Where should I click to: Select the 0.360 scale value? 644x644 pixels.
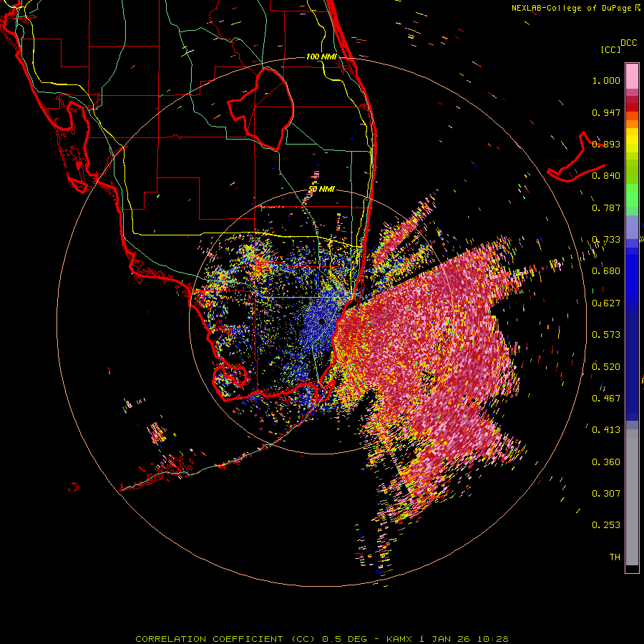tap(606, 462)
